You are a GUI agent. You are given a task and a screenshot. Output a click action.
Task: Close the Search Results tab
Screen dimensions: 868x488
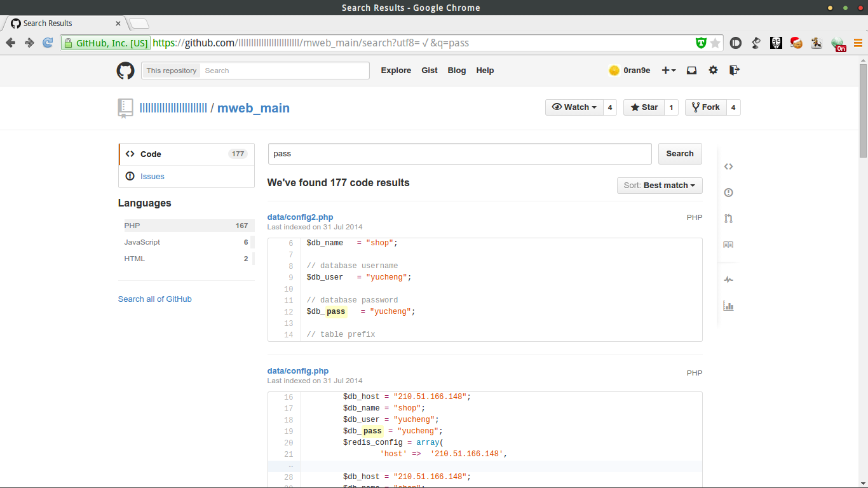[118, 24]
